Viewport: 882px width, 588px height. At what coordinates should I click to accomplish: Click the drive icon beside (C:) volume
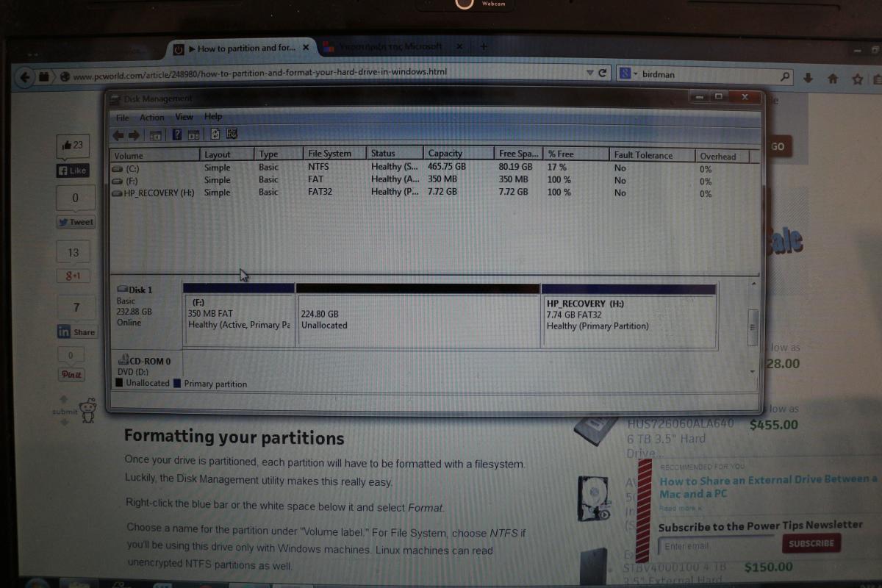click(117, 168)
